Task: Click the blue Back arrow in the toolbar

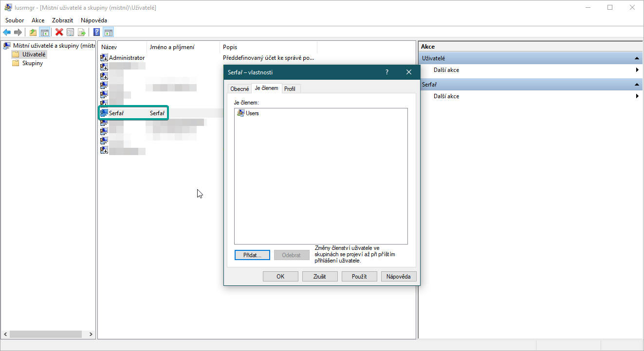Action: [x=7, y=33]
